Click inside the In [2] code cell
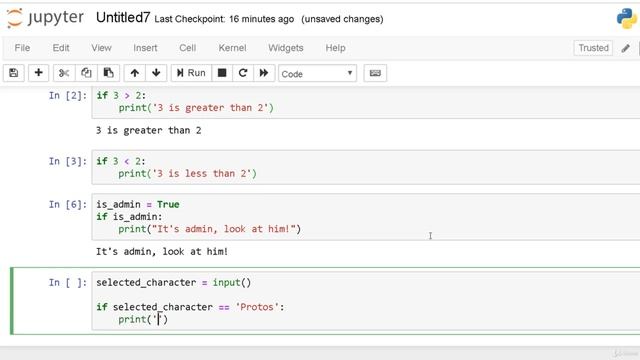The image size is (640, 360). [366, 102]
